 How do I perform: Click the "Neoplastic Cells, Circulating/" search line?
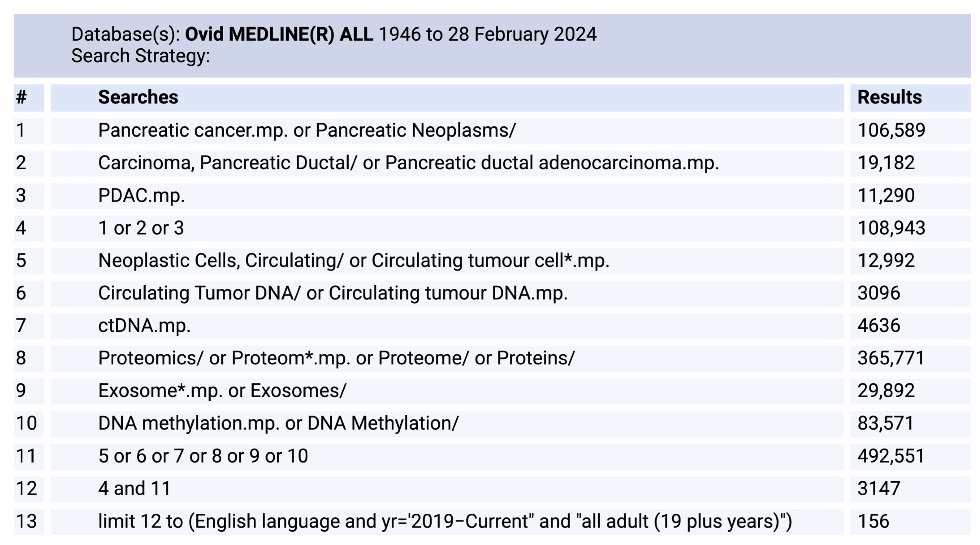coord(353,261)
